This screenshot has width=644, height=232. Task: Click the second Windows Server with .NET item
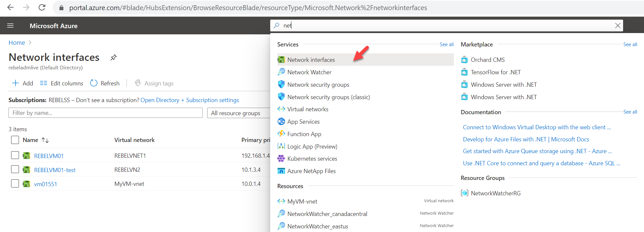504,97
